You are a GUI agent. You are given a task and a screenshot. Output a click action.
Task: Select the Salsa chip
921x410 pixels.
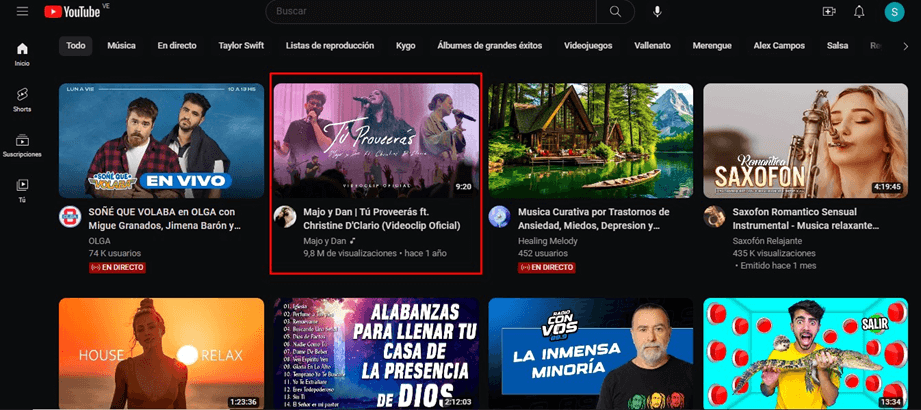tap(837, 46)
